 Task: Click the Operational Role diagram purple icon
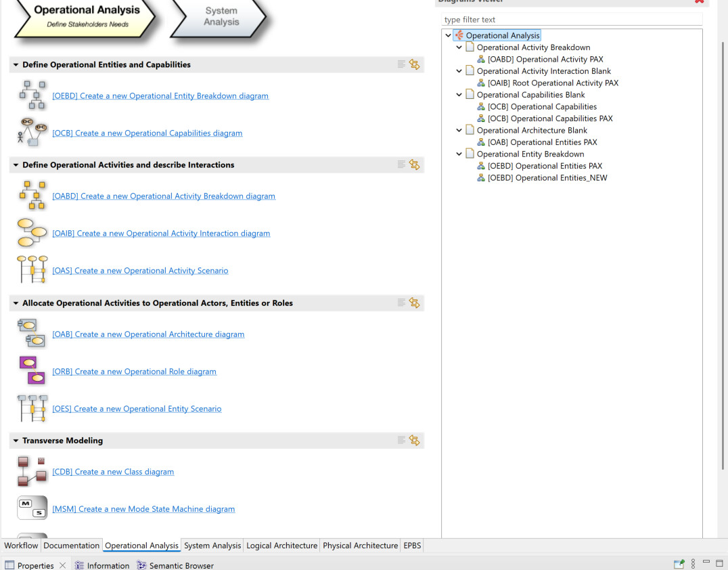click(32, 371)
